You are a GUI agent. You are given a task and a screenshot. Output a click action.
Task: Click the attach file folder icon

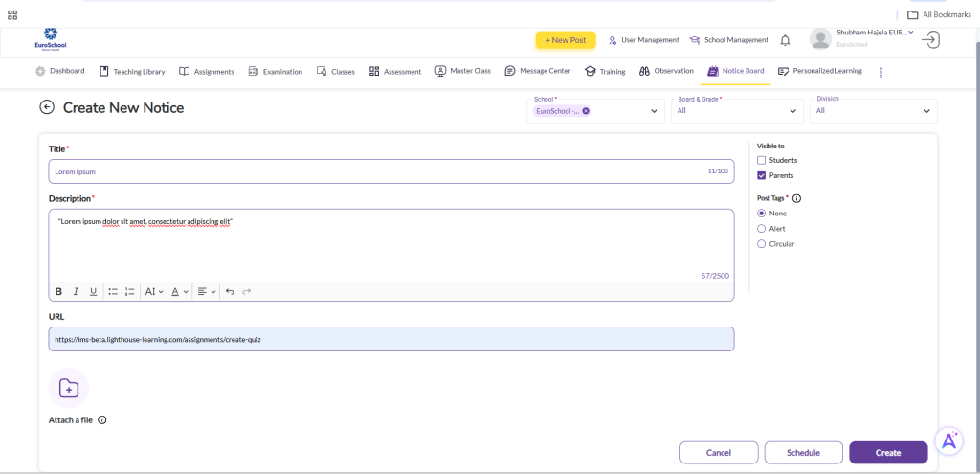coord(69,388)
